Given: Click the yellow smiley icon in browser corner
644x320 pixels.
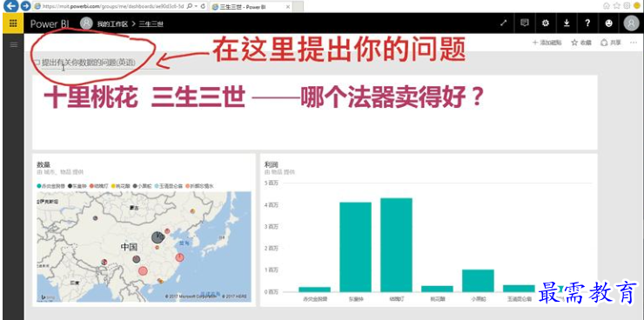Looking at the screenshot, I should (637, 6).
